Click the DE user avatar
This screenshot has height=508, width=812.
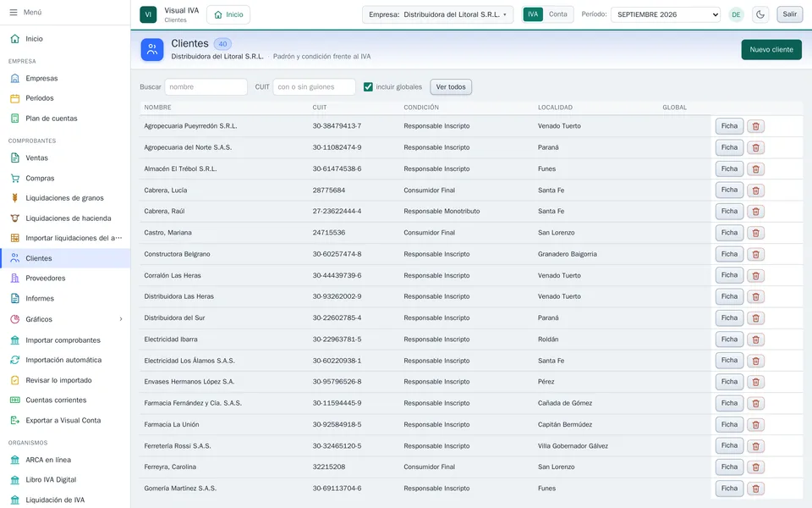[736, 14]
